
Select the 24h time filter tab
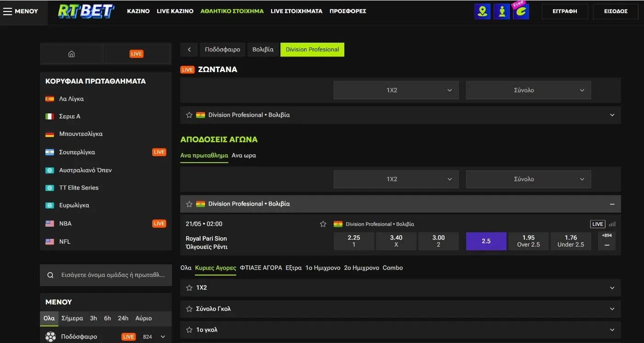[123, 318]
